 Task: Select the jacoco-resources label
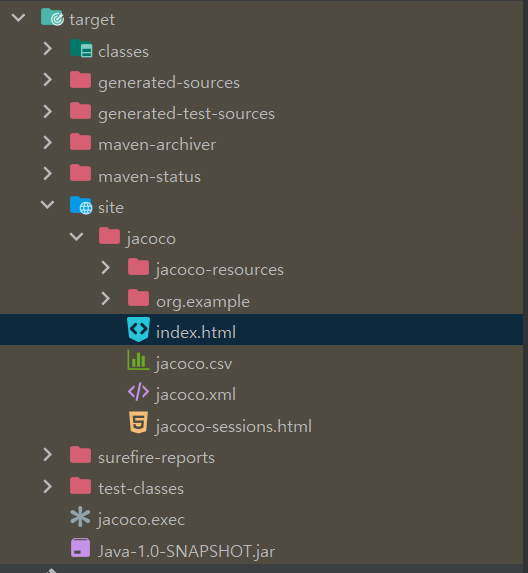[x=219, y=270]
